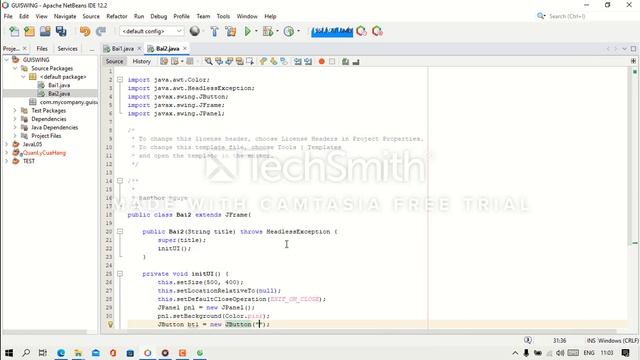This screenshot has height=360, width=640.
Task: Open the Windows Start menu
Action: pyautogui.click(x=9, y=353)
